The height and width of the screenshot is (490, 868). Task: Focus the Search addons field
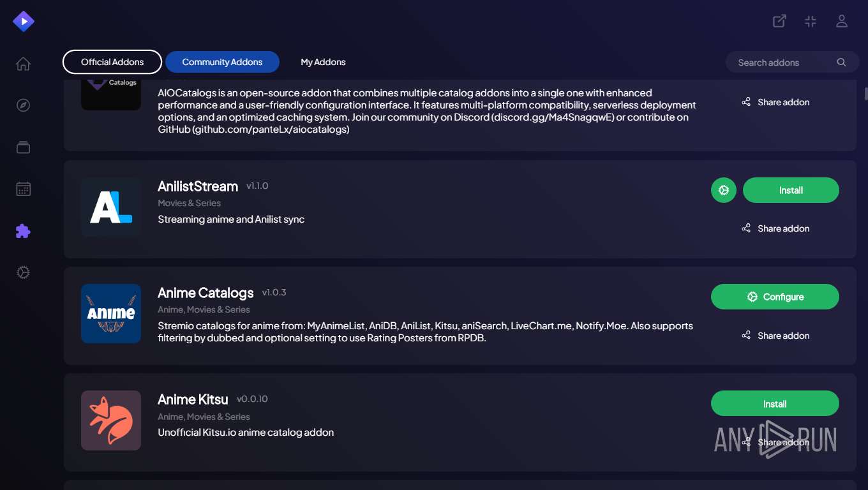792,63
